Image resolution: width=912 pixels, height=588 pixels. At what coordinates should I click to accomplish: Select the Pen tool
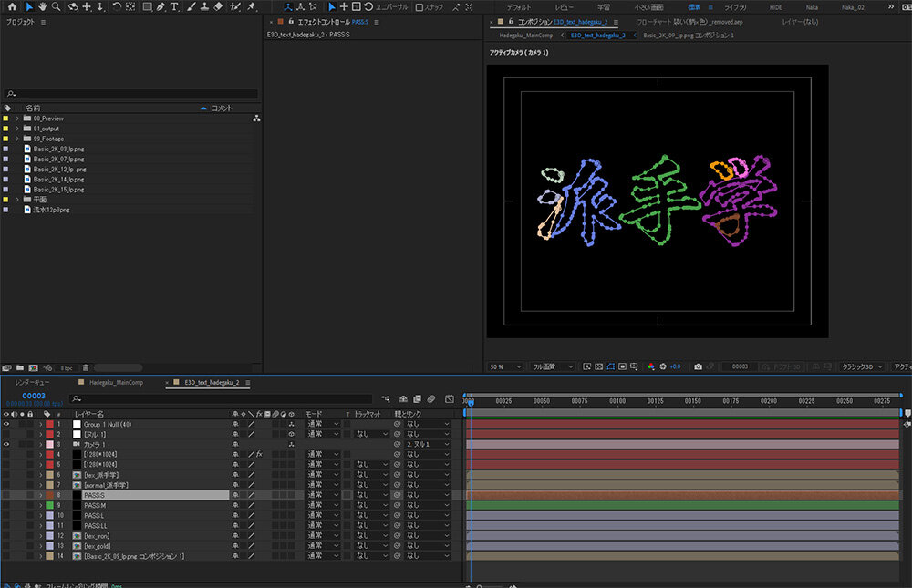tap(161, 6)
